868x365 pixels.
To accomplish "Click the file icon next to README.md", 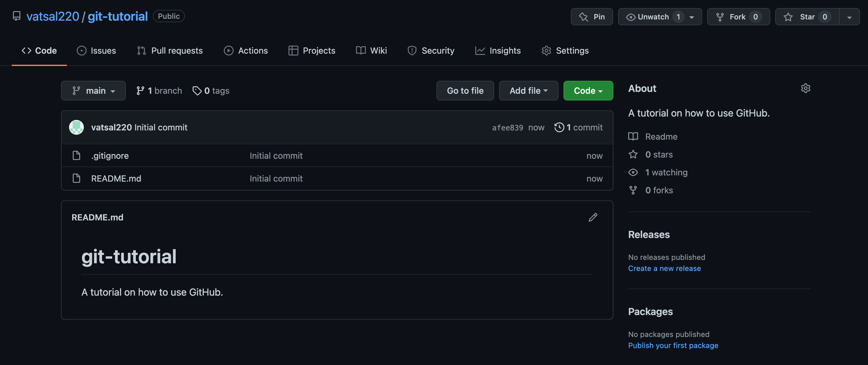I will click(x=76, y=178).
